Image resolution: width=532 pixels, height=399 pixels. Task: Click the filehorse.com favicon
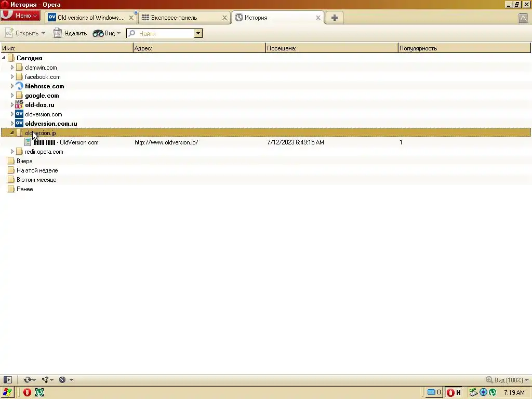click(19, 86)
